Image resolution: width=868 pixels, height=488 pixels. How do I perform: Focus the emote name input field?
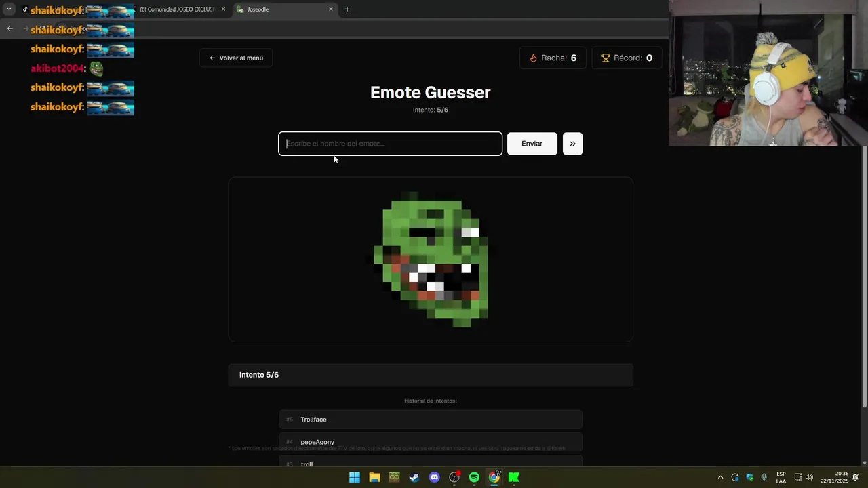click(390, 144)
